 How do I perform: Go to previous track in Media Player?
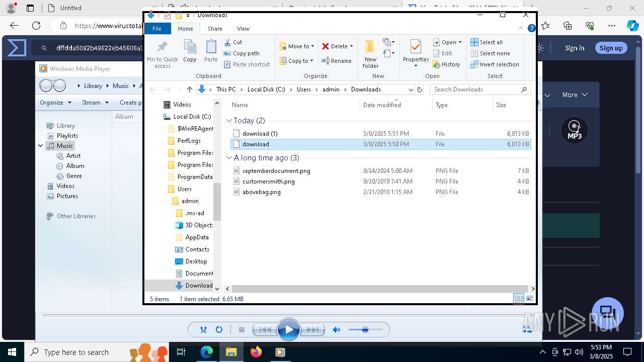pyautogui.click(x=265, y=330)
